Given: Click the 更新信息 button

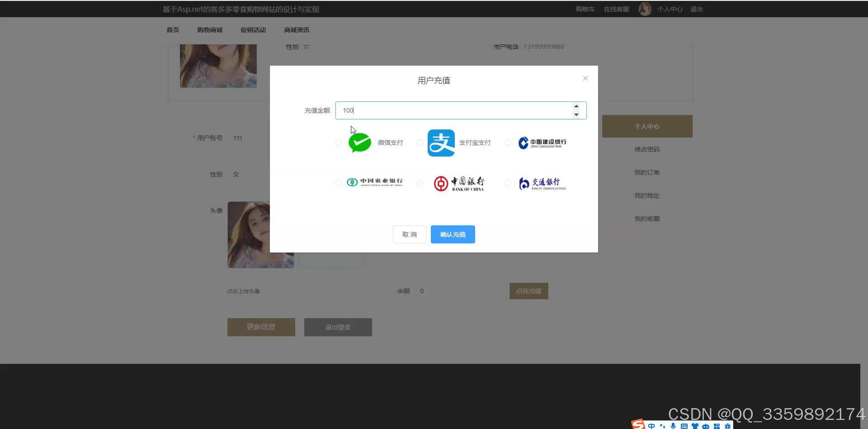Looking at the screenshot, I should tap(261, 327).
